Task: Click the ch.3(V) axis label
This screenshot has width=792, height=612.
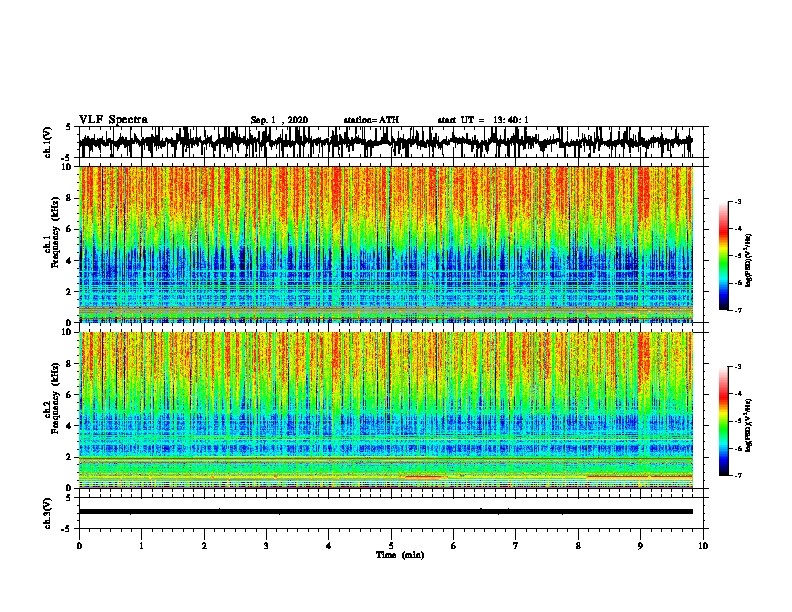Action: click(48, 513)
